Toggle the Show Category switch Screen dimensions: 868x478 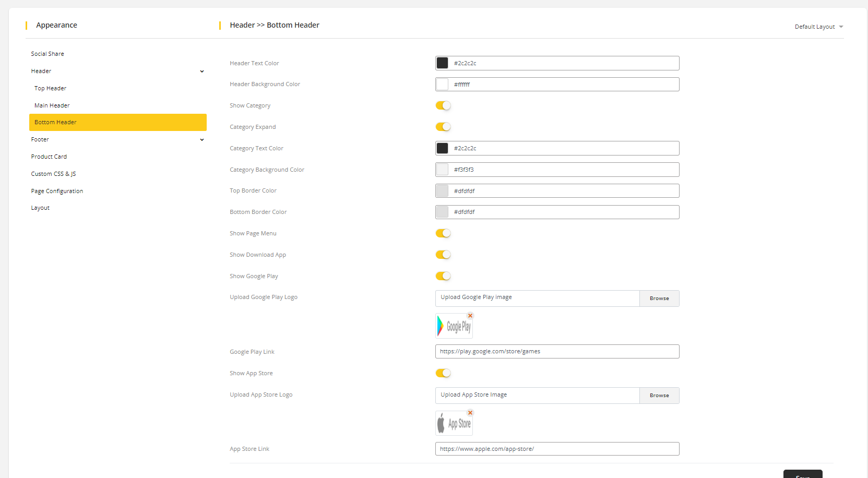(x=443, y=105)
